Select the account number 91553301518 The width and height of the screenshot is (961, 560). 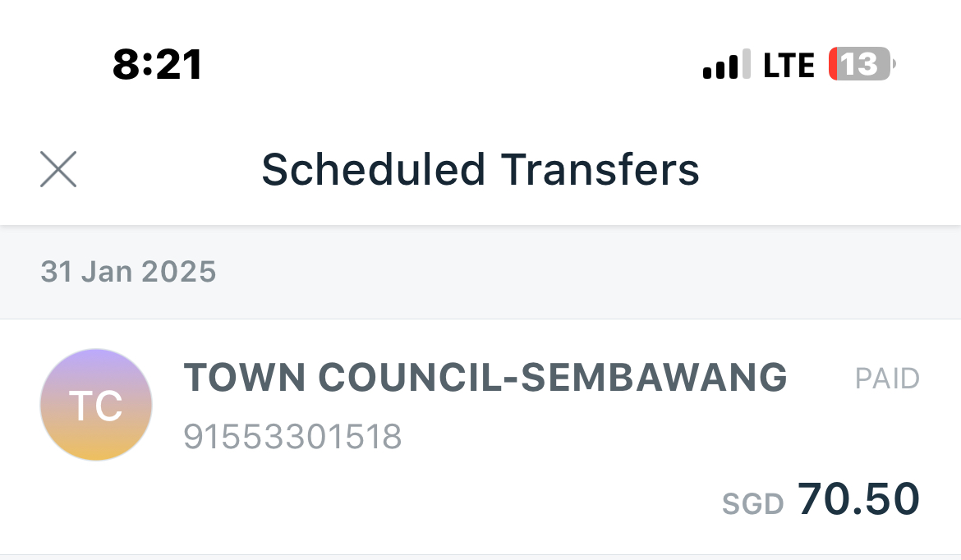tap(292, 437)
